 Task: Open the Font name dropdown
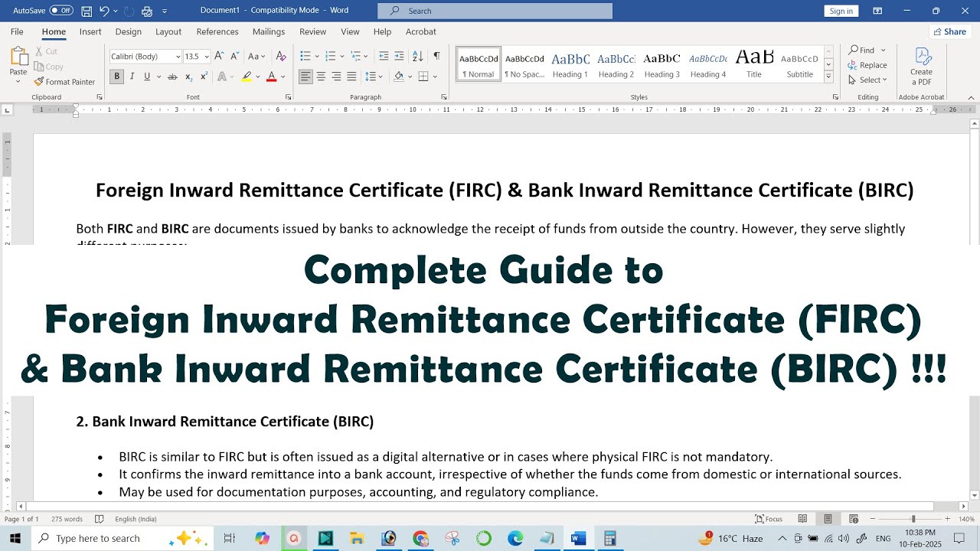pyautogui.click(x=178, y=57)
